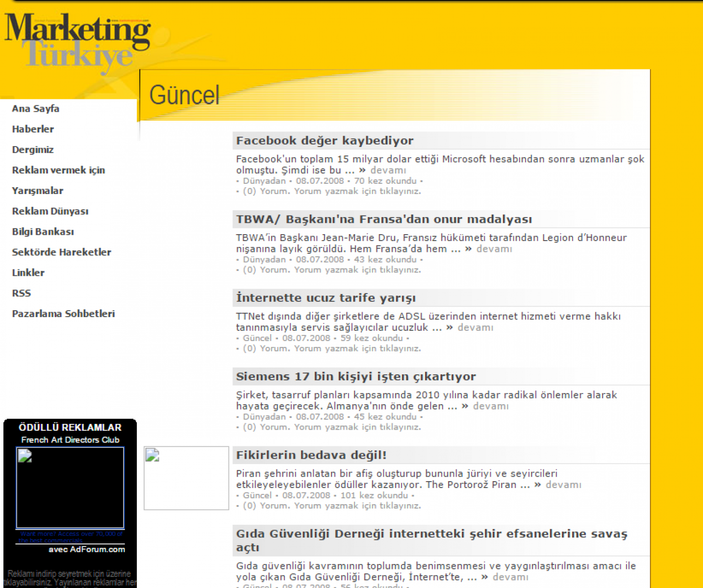Navigate to Yarışmalar
Screen dimensions: 703x588
point(38,191)
